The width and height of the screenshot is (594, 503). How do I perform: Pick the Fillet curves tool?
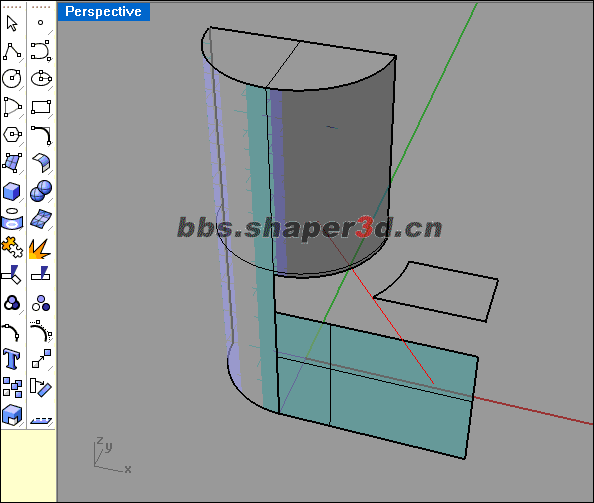click(x=41, y=135)
